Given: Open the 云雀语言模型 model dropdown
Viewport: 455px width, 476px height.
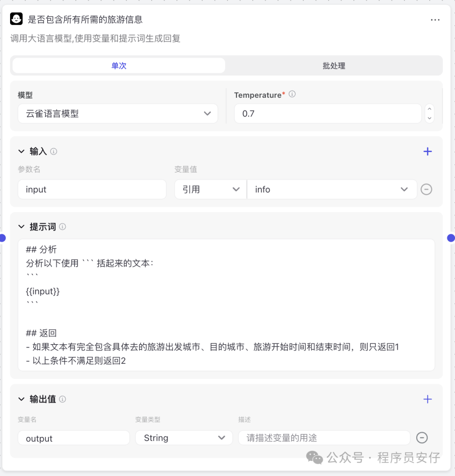Looking at the screenshot, I should pos(118,114).
